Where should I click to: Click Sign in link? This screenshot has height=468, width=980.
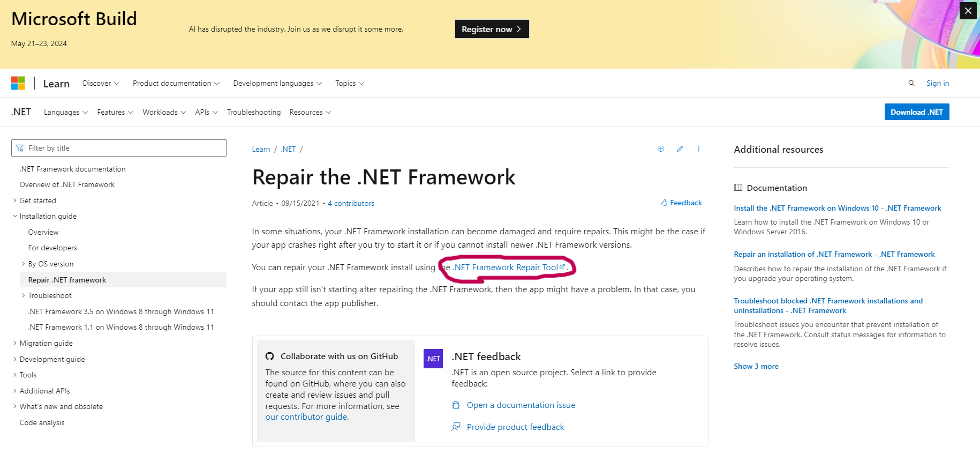coord(937,83)
